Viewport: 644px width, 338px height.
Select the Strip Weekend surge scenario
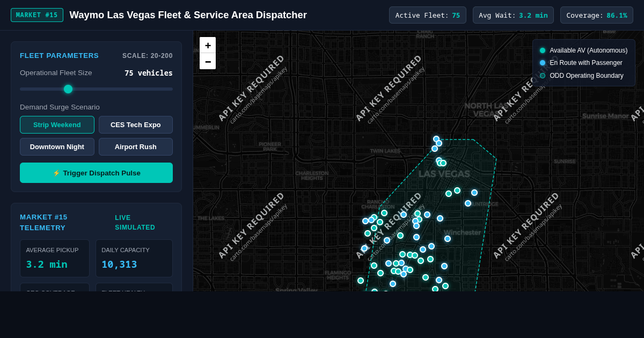click(x=57, y=124)
